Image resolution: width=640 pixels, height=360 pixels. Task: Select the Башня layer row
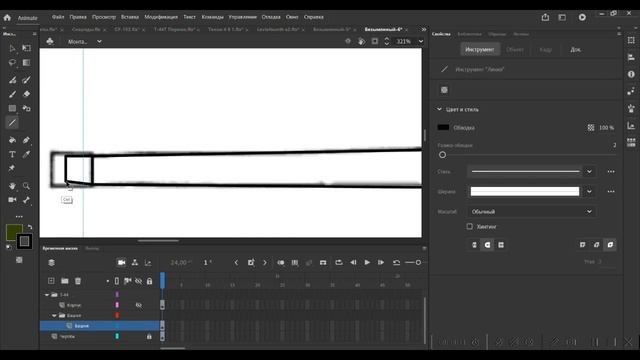tap(100, 326)
